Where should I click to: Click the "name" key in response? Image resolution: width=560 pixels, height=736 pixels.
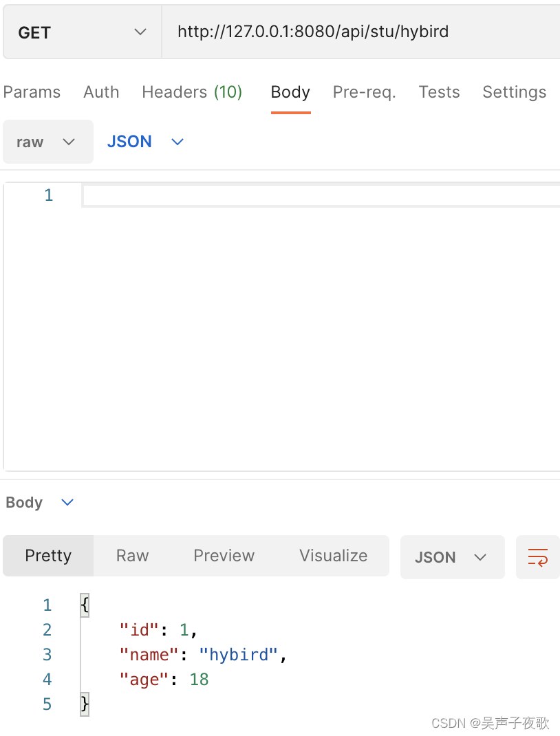tap(149, 655)
